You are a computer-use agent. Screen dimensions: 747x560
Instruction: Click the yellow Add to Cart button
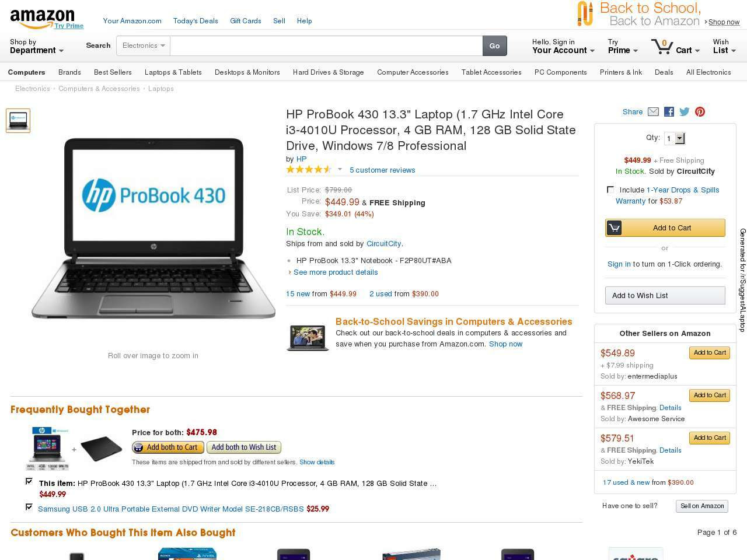coord(665,228)
